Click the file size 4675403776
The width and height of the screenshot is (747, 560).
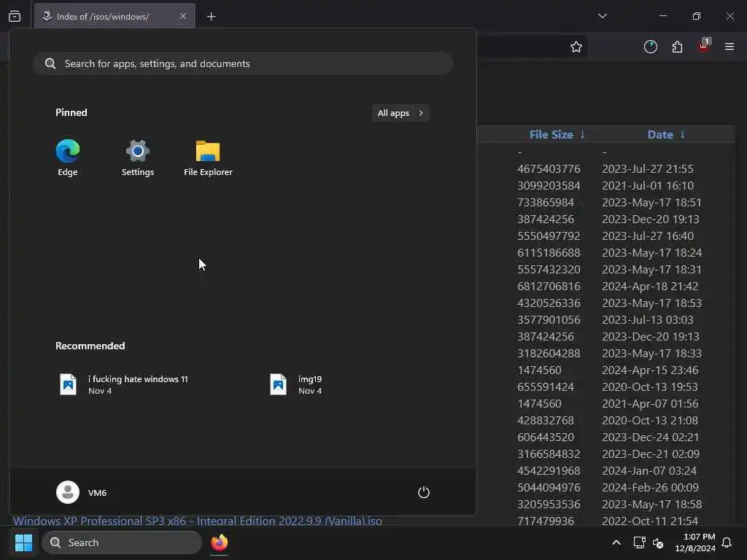[x=549, y=169]
